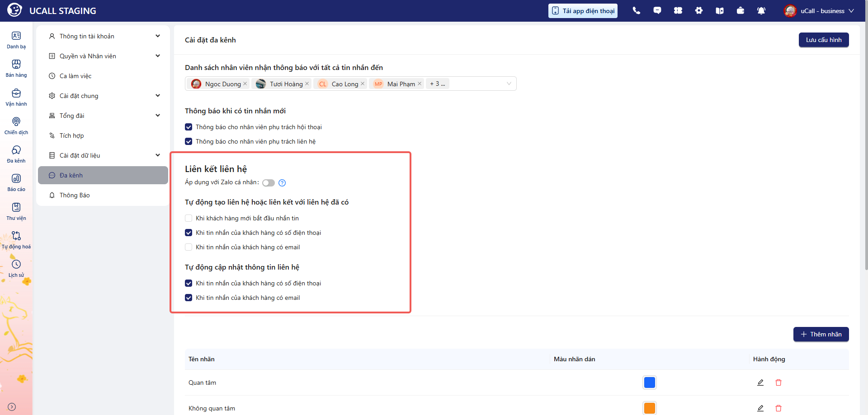Open Cài đặt chung settings menu item

tap(103, 96)
